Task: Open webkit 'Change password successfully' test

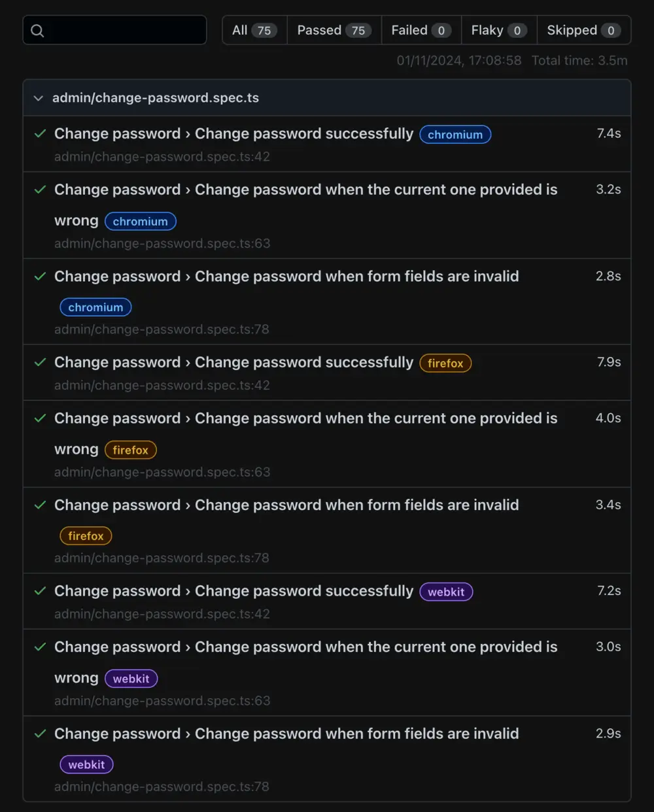Action: click(233, 592)
